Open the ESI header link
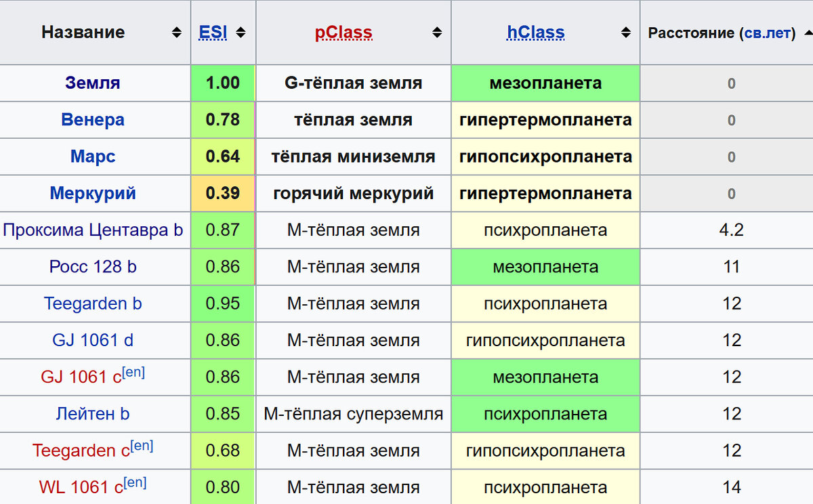This screenshot has width=813, height=504. point(213,33)
